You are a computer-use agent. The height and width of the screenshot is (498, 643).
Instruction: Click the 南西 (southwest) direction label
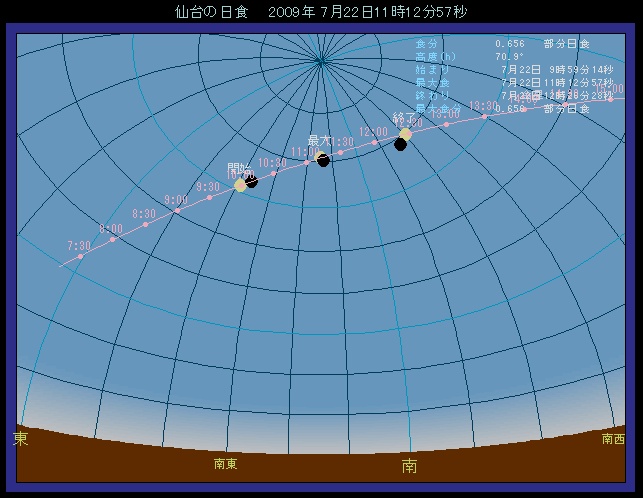[x=613, y=439]
